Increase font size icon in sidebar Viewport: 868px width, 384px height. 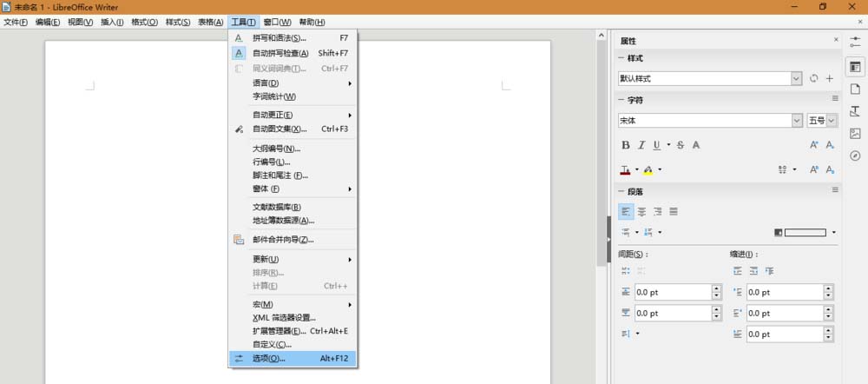click(814, 145)
